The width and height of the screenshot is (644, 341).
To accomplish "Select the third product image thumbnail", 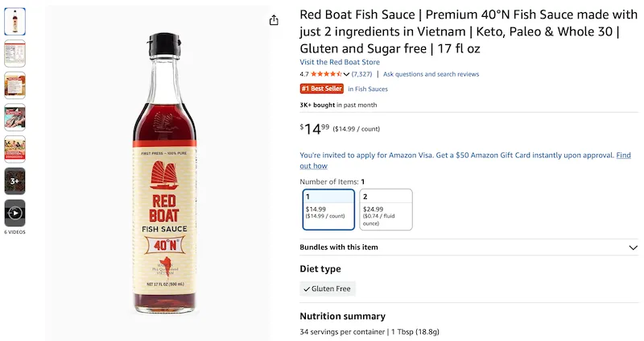I will point(14,85).
